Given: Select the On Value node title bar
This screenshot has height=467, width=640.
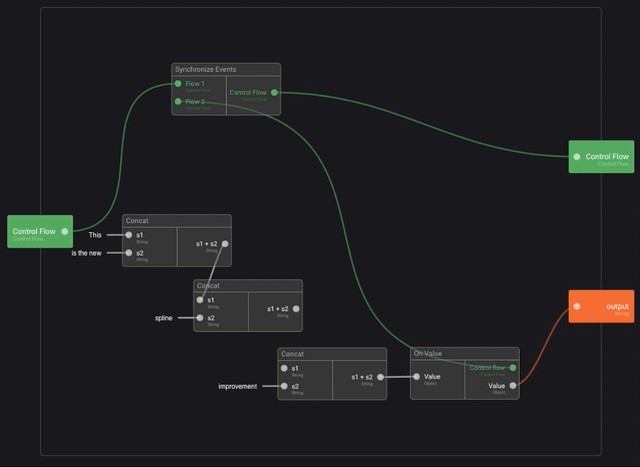Looking at the screenshot, I should [464, 353].
